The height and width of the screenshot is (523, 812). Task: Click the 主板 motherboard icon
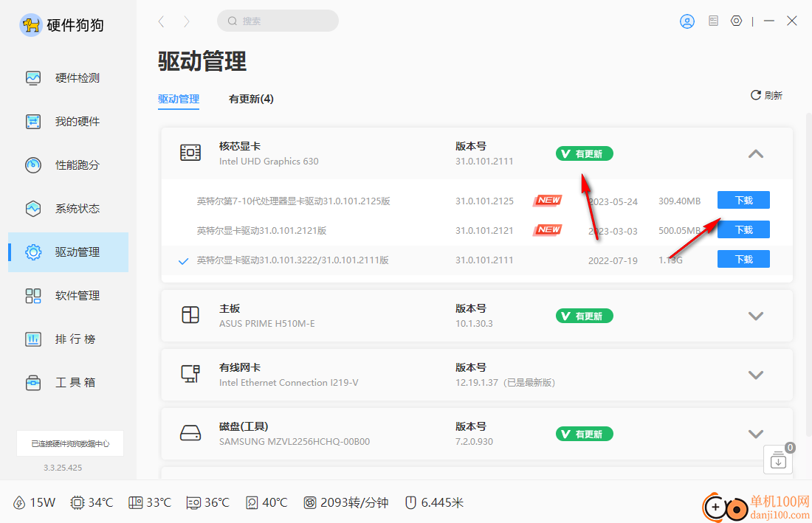190,314
